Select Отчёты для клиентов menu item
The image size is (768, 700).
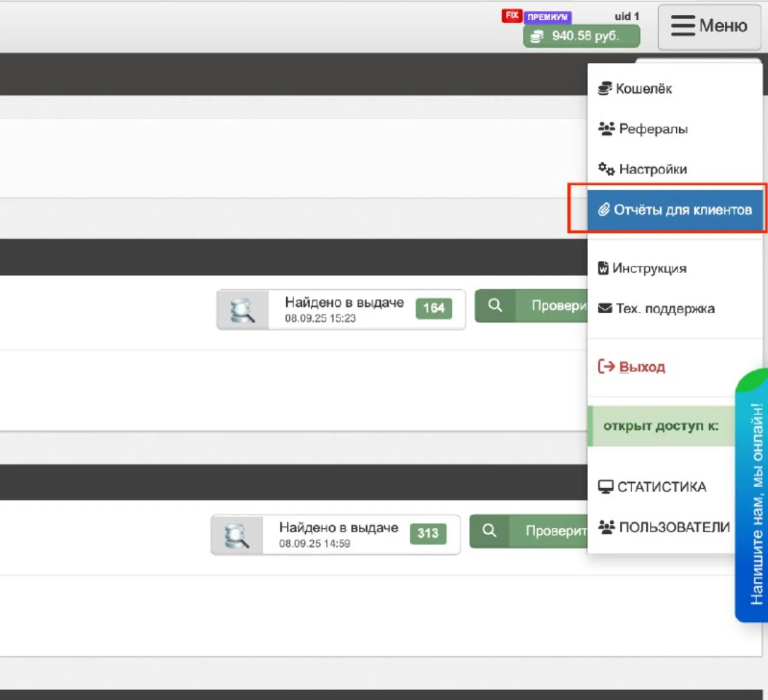[675, 210]
